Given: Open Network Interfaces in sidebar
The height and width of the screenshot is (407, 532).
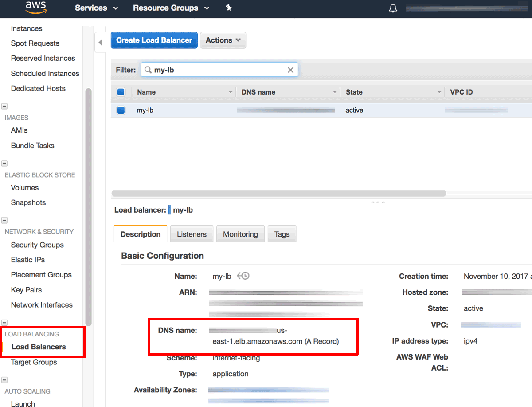Looking at the screenshot, I should tap(42, 305).
